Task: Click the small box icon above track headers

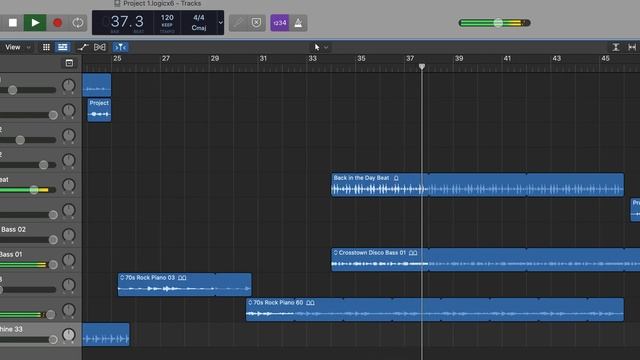Action: (x=69, y=63)
